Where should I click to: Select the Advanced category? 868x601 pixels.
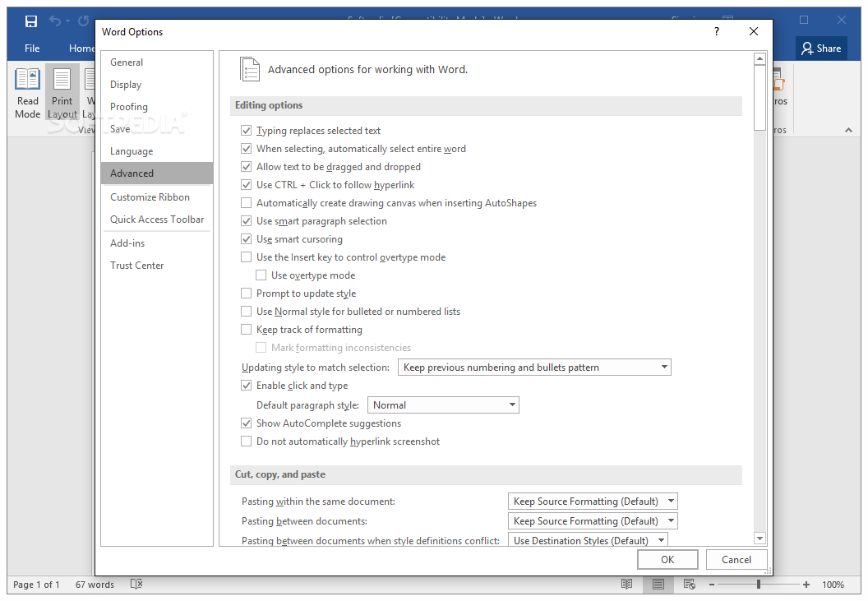point(157,173)
